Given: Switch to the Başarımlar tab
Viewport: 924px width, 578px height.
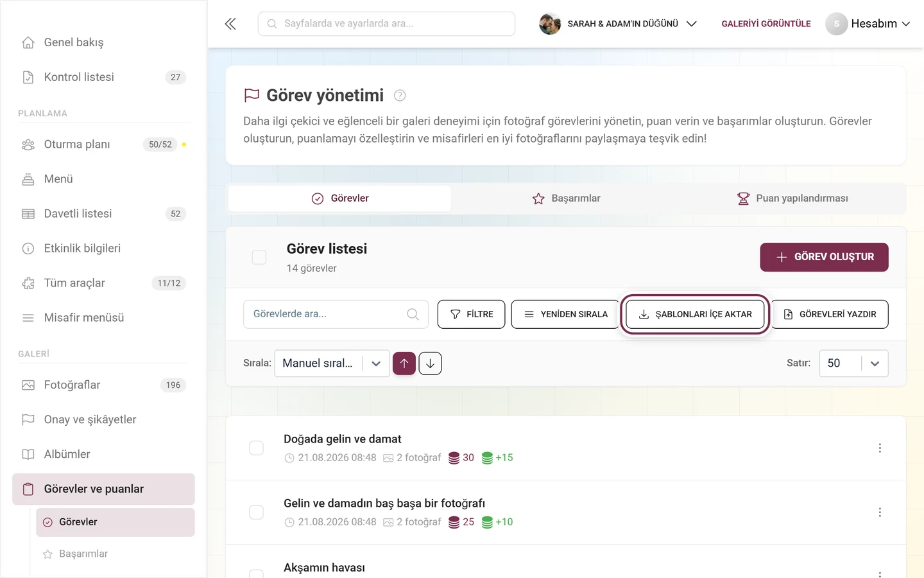Looking at the screenshot, I should 566,198.
